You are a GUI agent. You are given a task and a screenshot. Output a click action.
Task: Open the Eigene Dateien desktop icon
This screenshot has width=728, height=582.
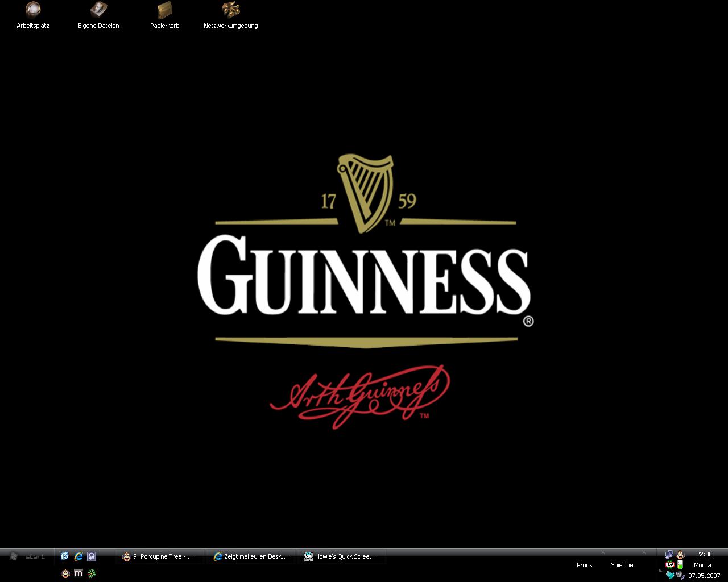98,16
